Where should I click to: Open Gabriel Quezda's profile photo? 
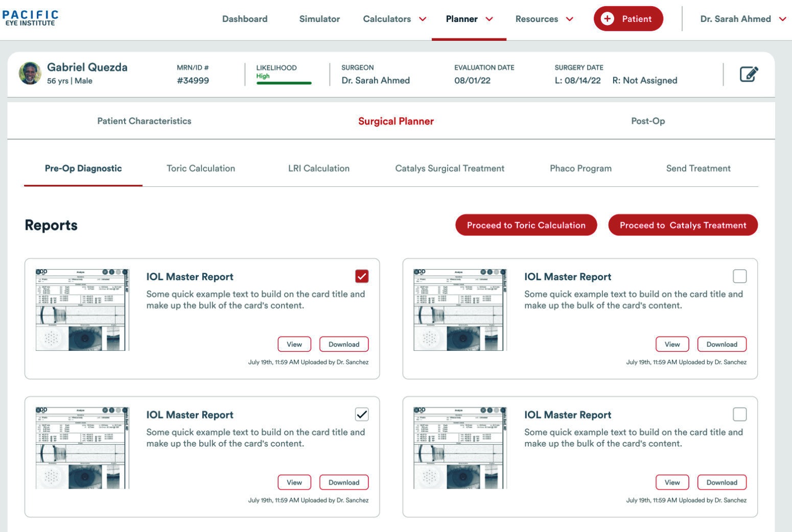[30, 74]
